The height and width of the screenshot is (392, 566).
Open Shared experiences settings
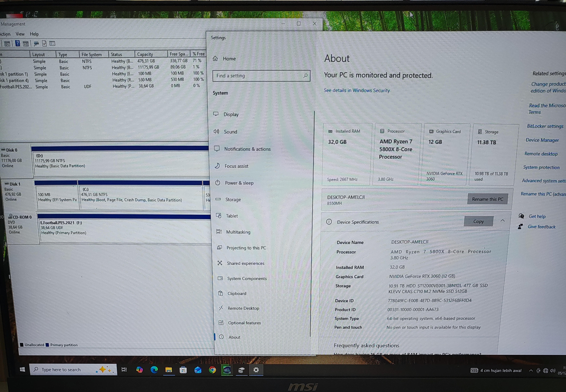241,263
